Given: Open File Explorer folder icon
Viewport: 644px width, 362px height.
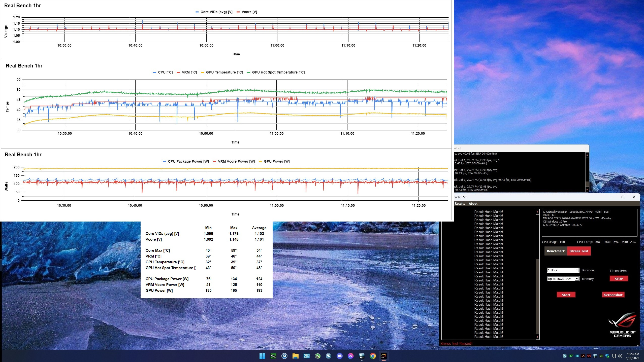Looking at the screenshot, I should [295, 356].
